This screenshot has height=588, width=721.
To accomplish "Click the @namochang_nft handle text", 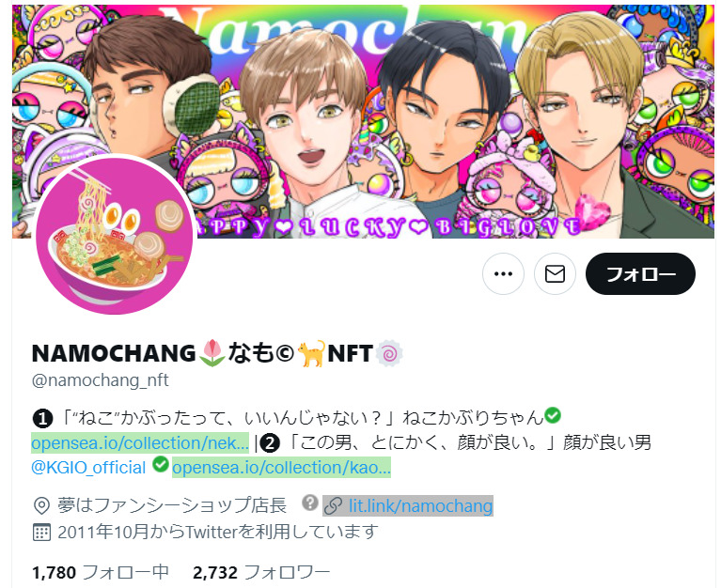I will 101,380.
